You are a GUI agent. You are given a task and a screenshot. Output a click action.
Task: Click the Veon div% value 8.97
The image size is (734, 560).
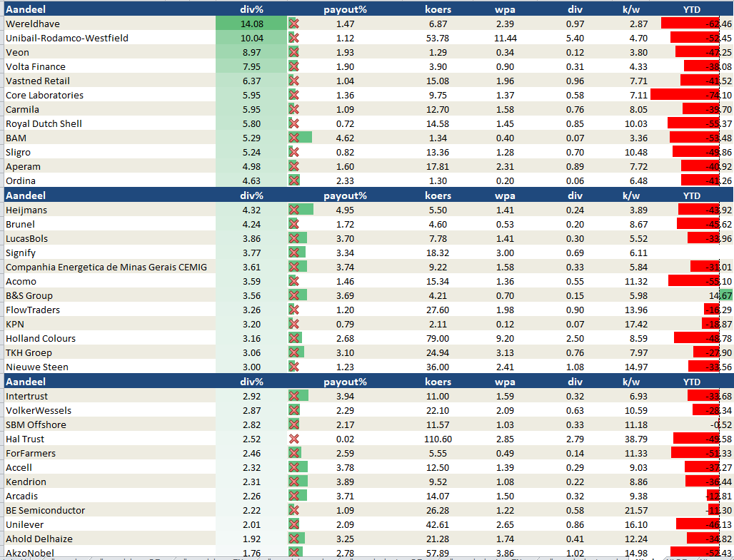252,52
